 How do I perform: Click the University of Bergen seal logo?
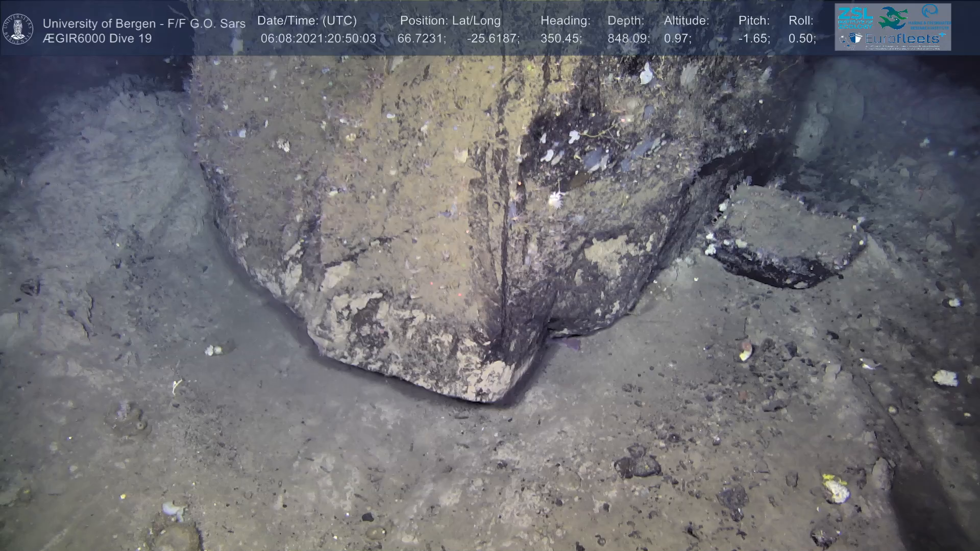(x=18, y=29)
